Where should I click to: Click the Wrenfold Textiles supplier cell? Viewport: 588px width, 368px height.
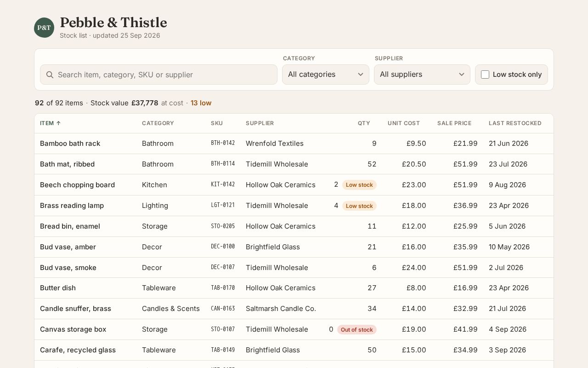coord(275,144)
